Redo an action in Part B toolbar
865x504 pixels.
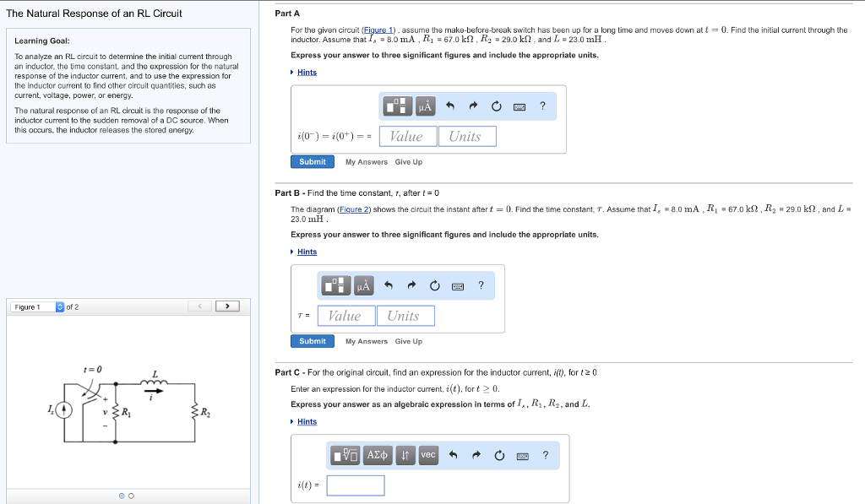tap(411, 285)
